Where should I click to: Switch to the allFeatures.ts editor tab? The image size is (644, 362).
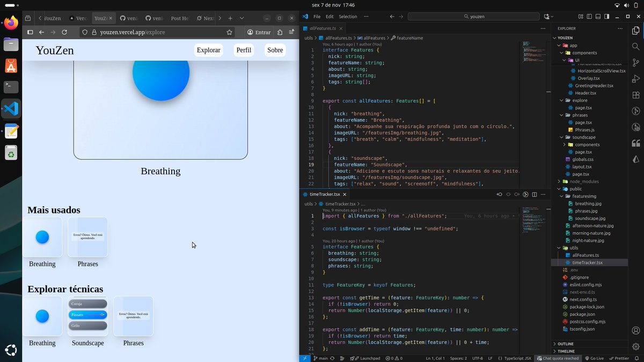[x=323, y=28]
